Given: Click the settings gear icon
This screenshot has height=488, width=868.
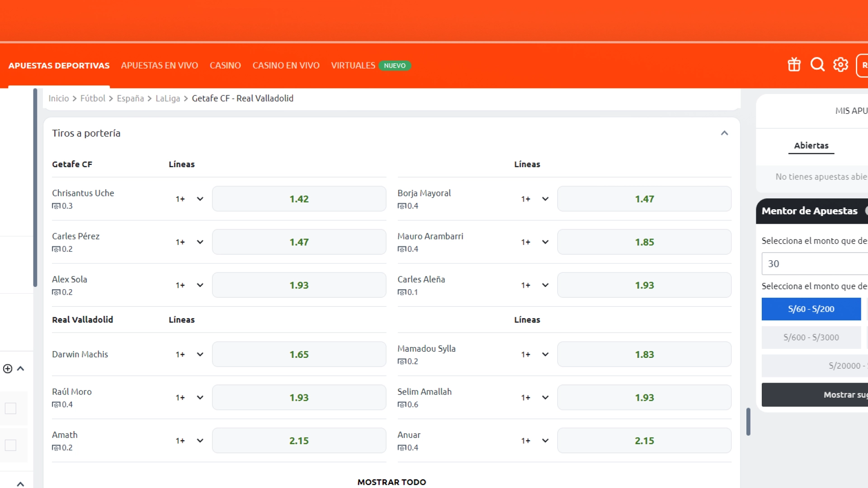Looking at the screenshot, I should [840, 64].
